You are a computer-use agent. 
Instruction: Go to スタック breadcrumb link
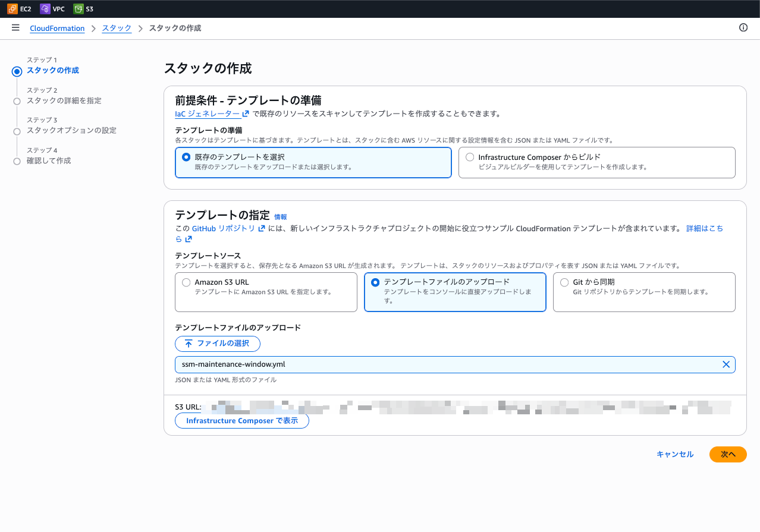click(117, 29)
